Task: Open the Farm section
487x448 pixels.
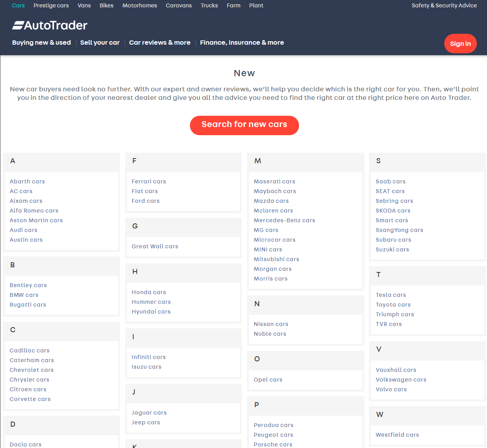Action: tap(233, 5)
